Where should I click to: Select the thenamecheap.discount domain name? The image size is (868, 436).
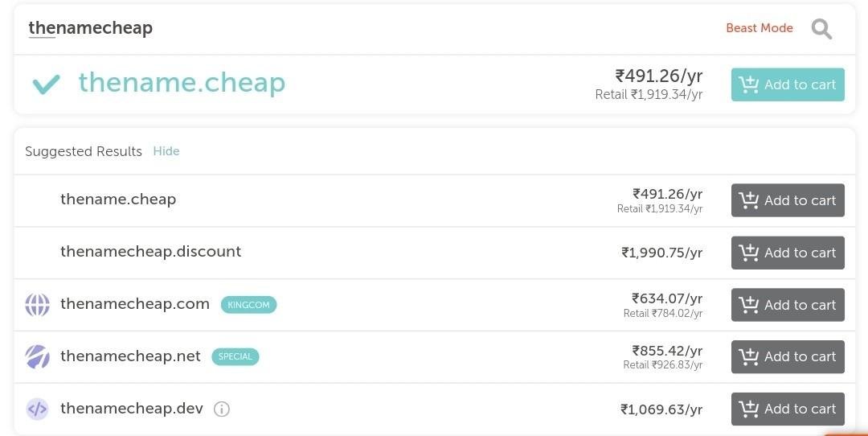[x=150, y=252]
